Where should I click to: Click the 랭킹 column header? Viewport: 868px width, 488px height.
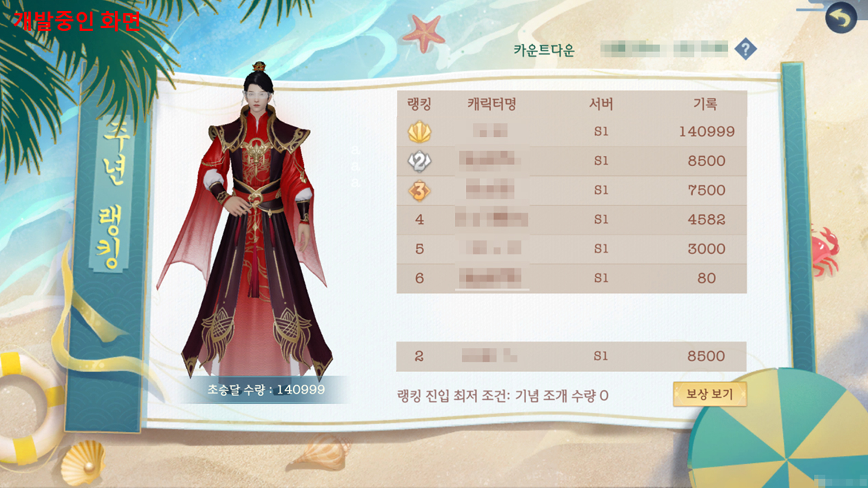tap(419, 104)
